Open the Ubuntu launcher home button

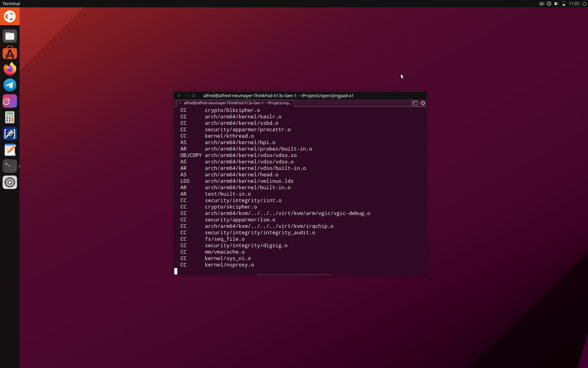[x=10, y=16]
